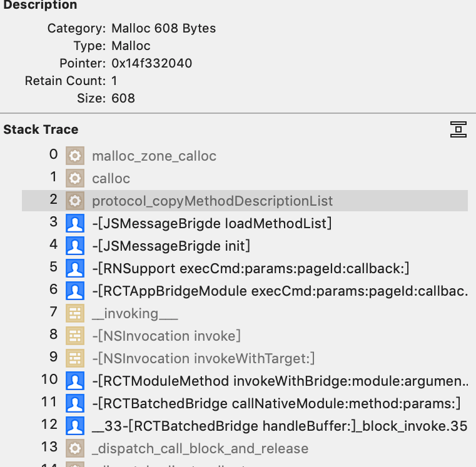Click Category value Malloc 608 Bytes
The image size is (476, 467).
tap(164, 28)
